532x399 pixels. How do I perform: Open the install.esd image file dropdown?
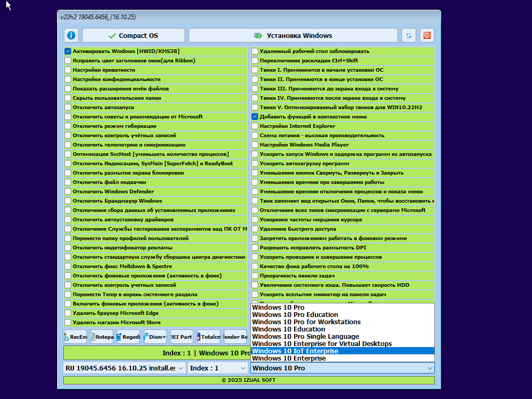[124, 368]
